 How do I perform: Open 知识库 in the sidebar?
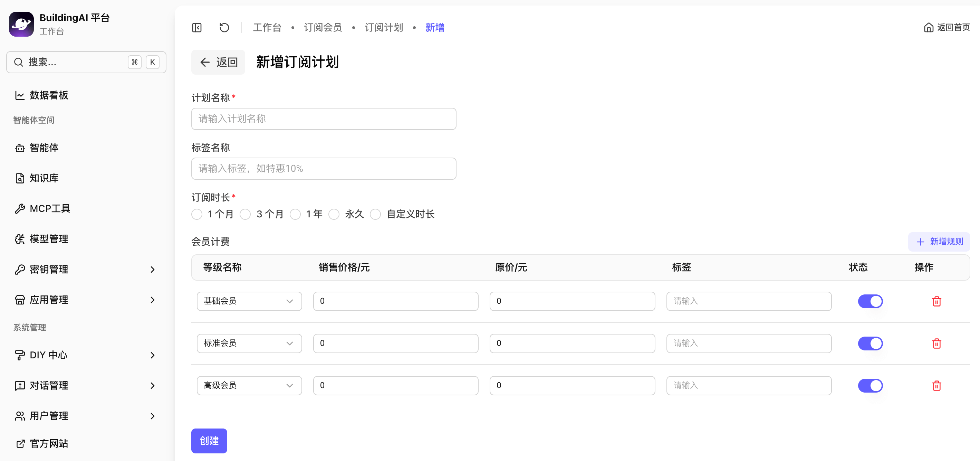[44, 178]
